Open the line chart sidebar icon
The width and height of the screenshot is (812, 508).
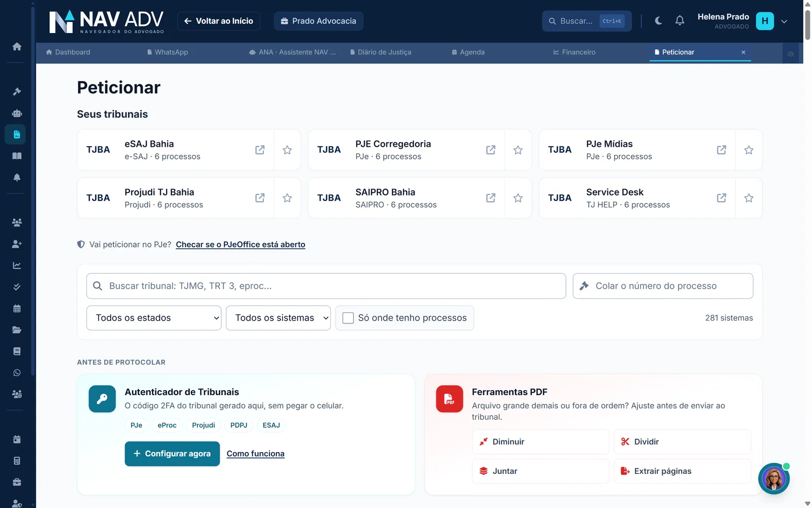17,265
